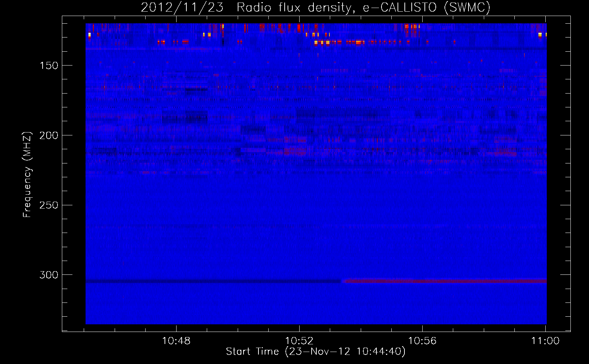Click the 10:48 time tick label

click(x=176, y=341)
